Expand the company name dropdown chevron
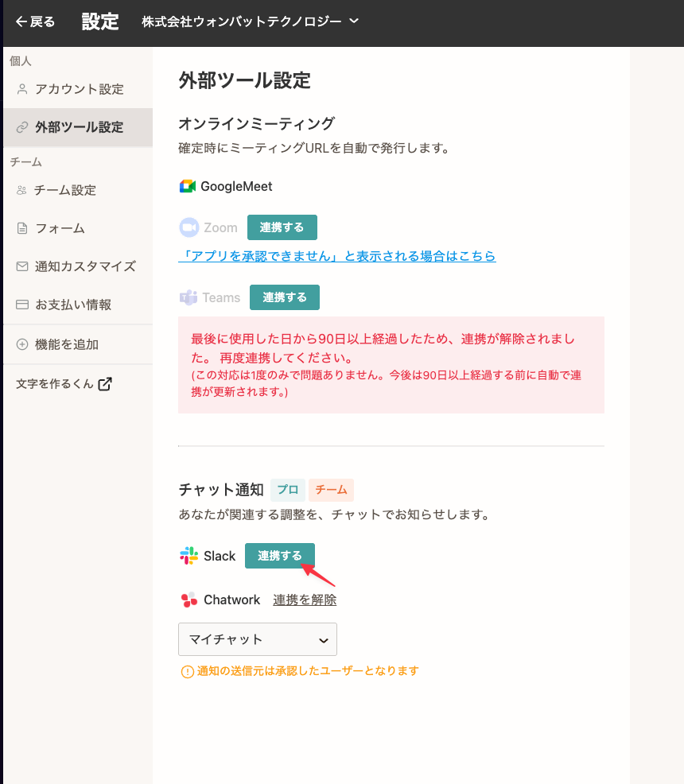This screenshot has height=784, width=684. pyautogui.click(x=354, y=21)
